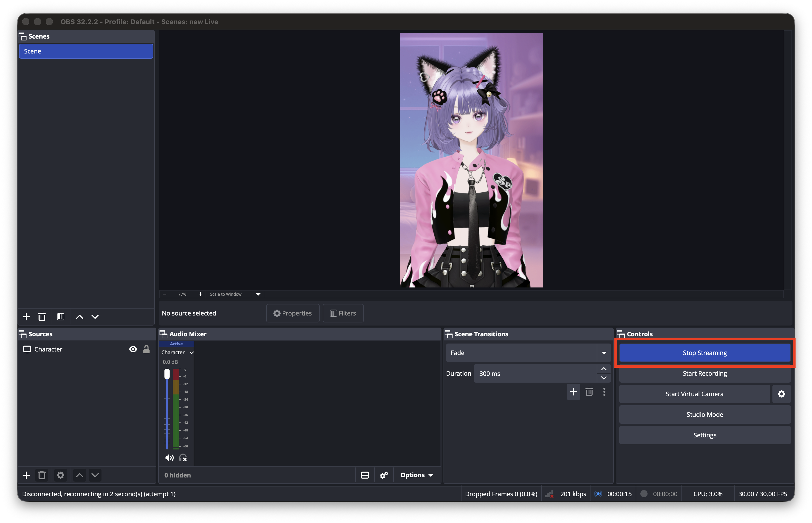Move the scene down in the Scenes list
This screenshot has width=812, height=523.
[x=95, y=317]
